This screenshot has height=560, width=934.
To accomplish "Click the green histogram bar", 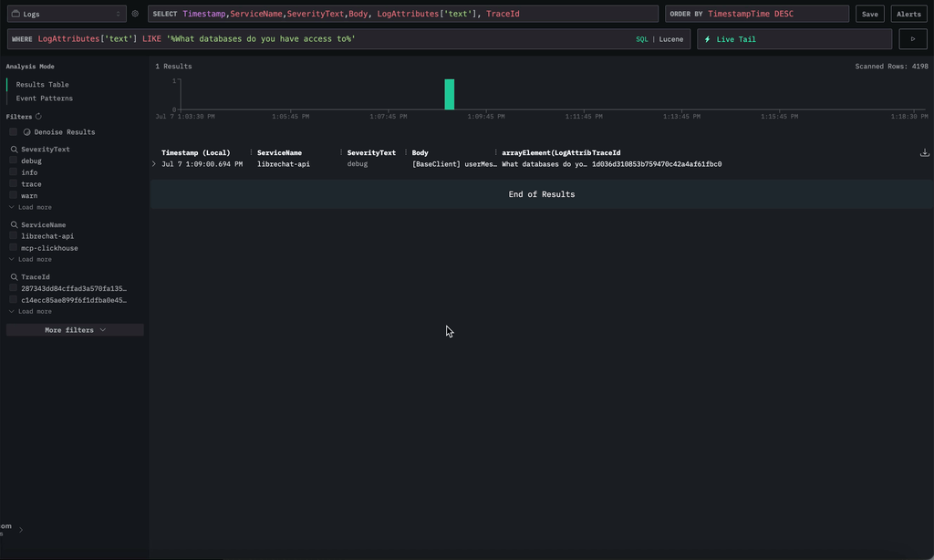I will [x=449, y=94].
